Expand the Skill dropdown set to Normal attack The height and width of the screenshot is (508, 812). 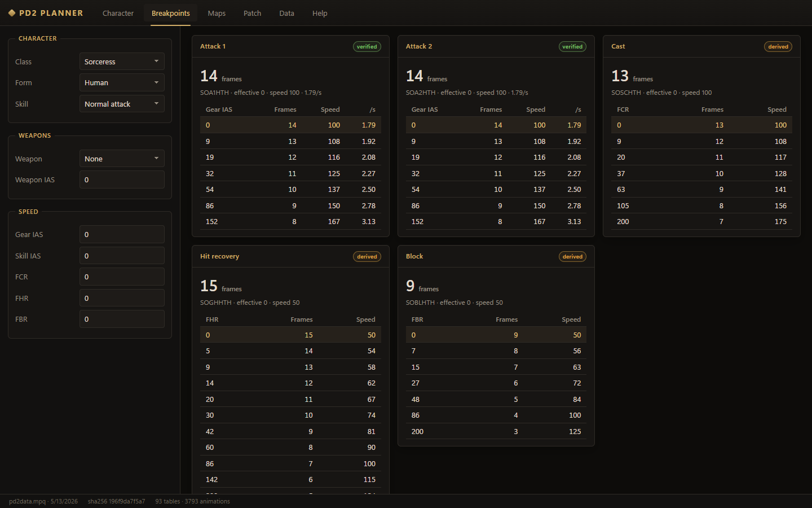click(122, 104)
